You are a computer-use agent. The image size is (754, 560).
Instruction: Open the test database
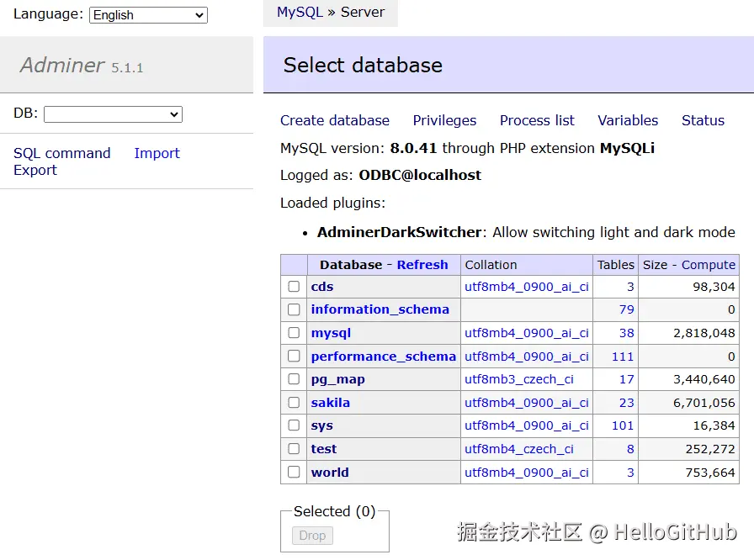tap(324, 448)
